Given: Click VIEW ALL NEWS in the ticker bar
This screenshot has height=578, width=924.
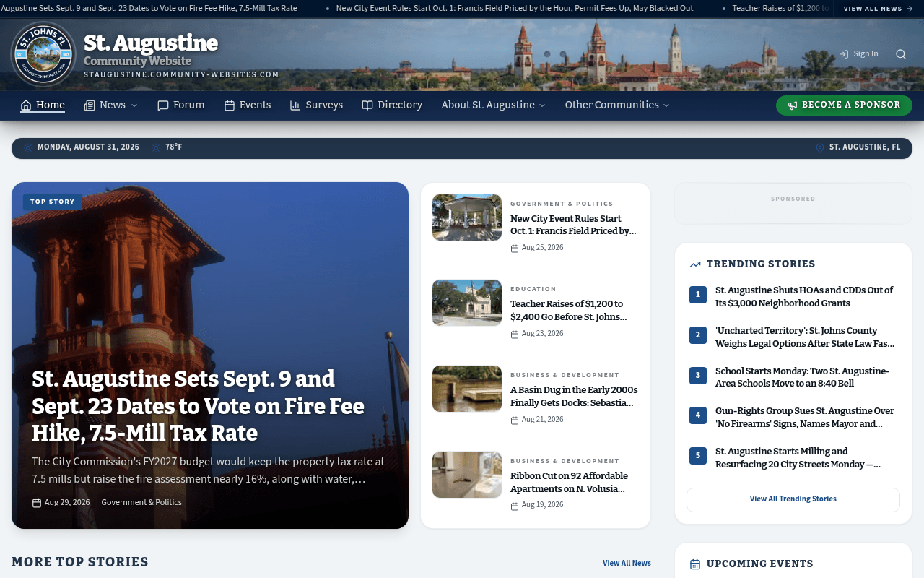Looking at the screenshot, I should point(879,9).
